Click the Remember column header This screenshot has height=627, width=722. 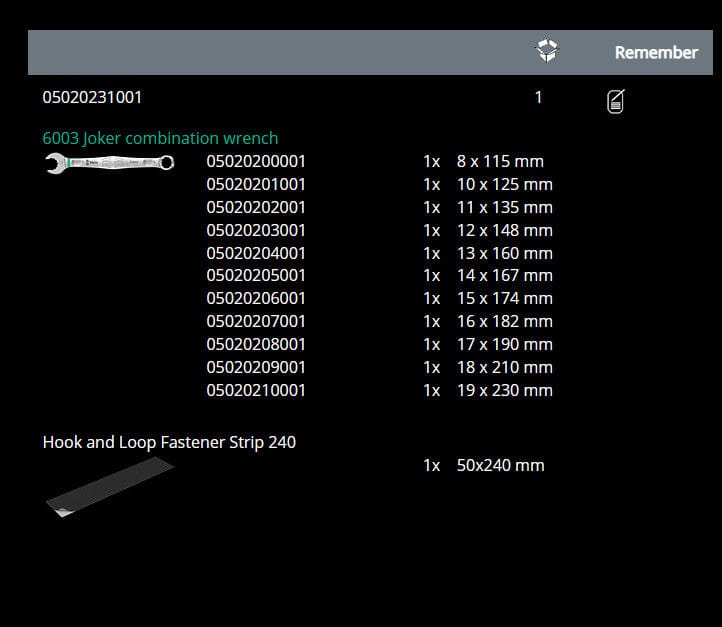tap(655, 52)
